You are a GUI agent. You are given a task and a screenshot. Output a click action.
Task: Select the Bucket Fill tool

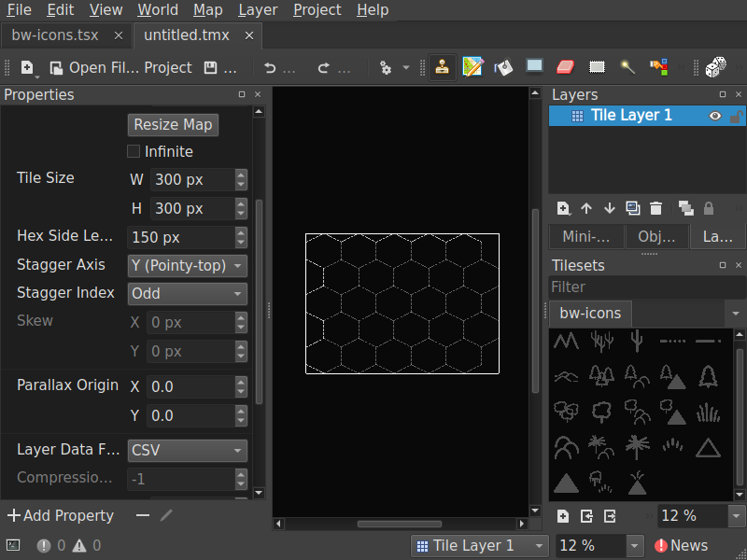tap(503, 67)
